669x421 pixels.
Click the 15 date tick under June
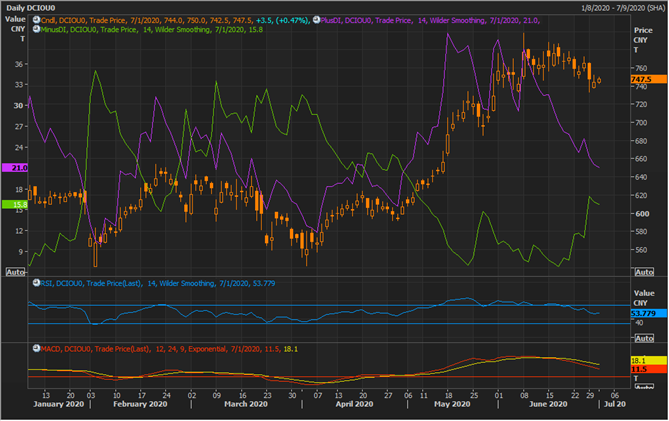[550, 395]
